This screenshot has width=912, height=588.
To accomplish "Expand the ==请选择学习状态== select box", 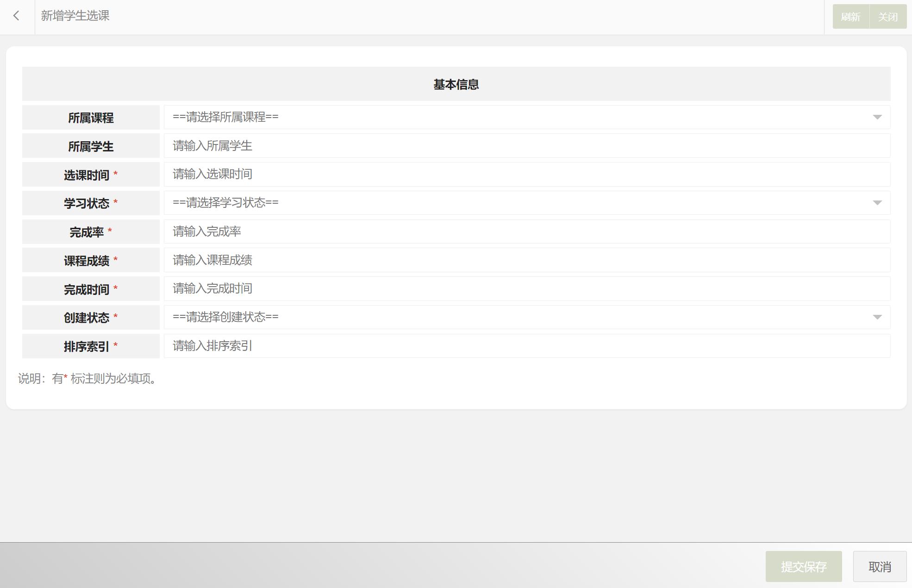I will click(509, 203).
